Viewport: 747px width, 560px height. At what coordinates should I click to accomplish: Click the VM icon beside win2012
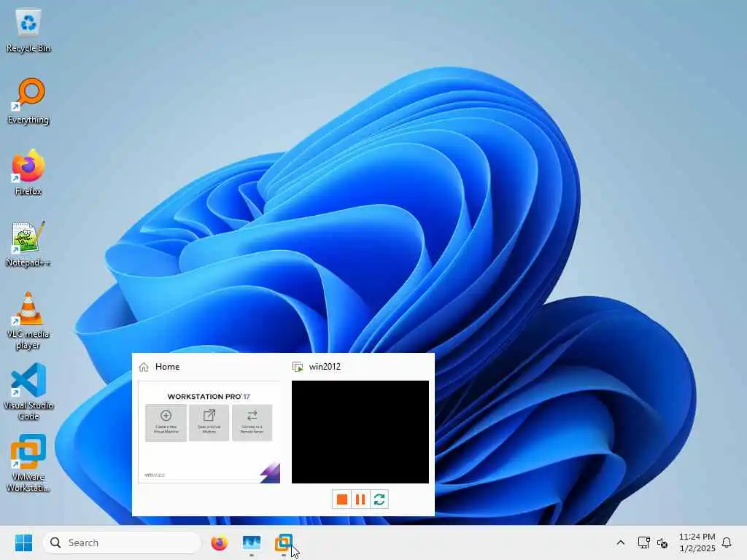298,367
